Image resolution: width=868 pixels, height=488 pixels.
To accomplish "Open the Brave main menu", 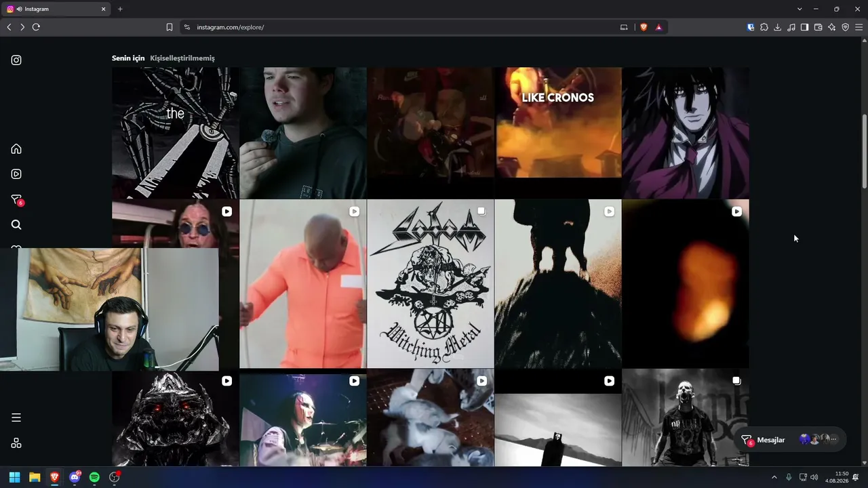I will pos(859,27).
